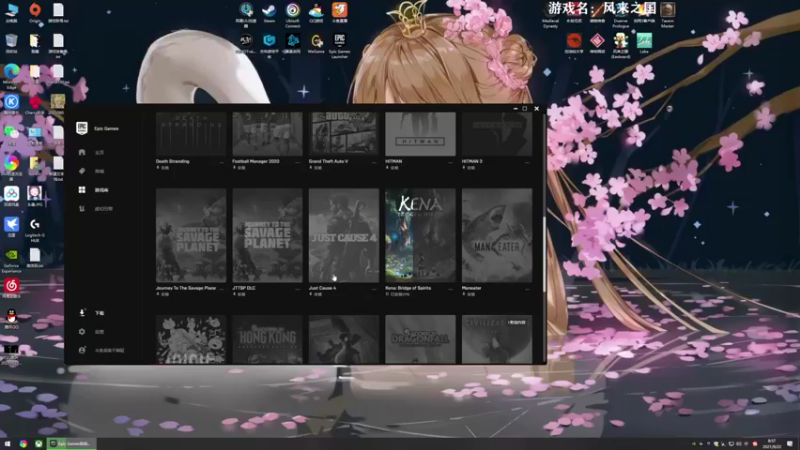This screenshot has height=450, width=800.
Task: Open the HITMAN game cover
Action: pyautogui.click(x=420, y=134)
